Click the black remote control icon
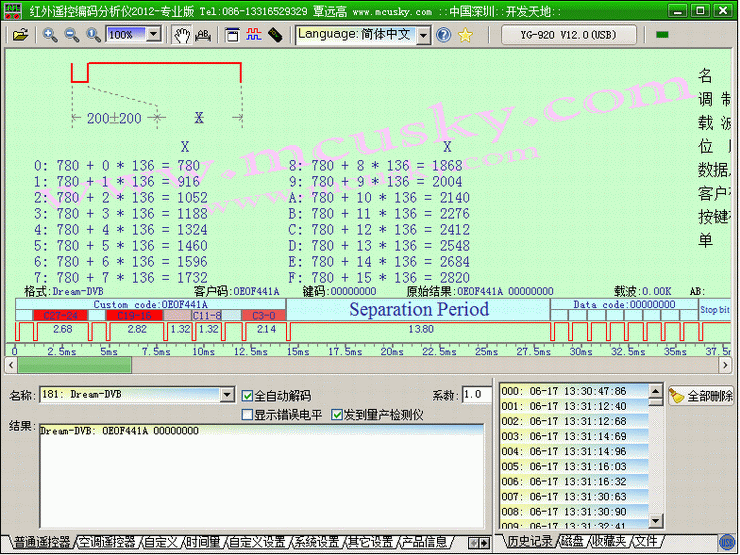740x555 pixels. point(274,34)
